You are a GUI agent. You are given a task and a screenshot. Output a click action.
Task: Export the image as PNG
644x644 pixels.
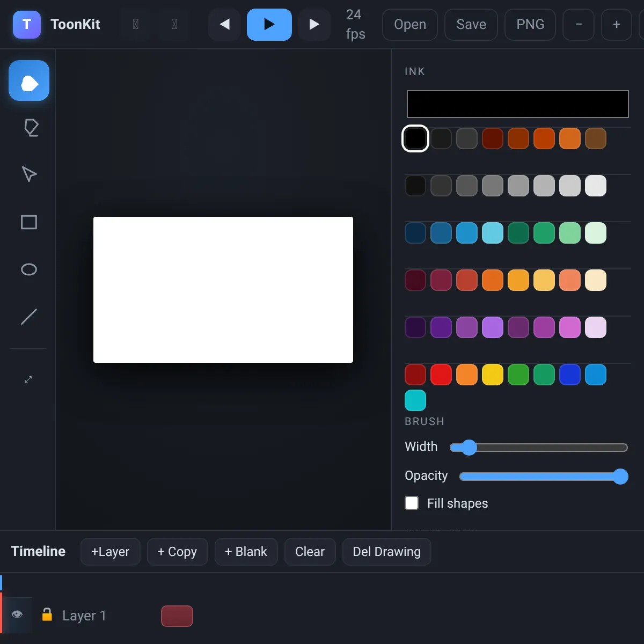(x=530, y=25)
